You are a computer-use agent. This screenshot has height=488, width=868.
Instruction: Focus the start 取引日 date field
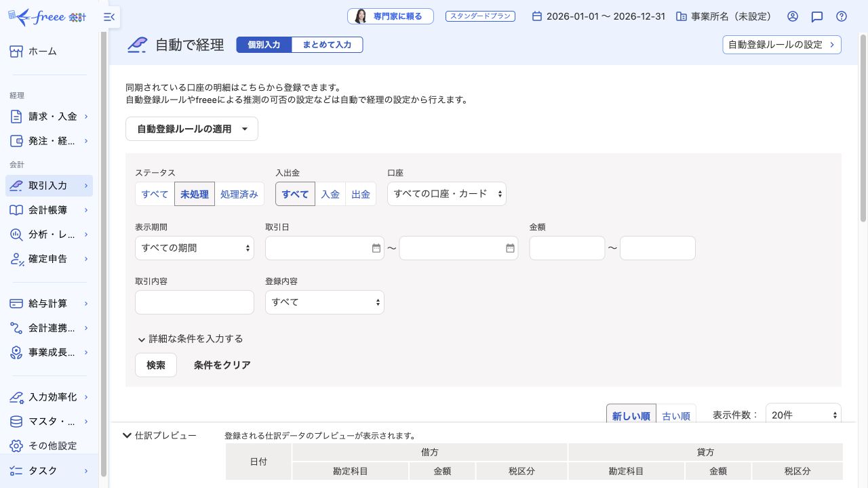pyautogui.click(x=325, y=248)
